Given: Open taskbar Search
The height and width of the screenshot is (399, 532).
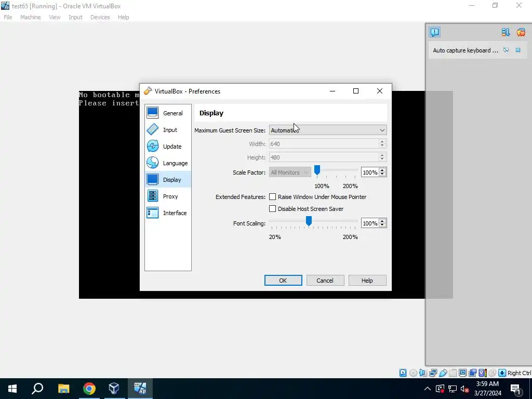Looking at the screenshot, I should click(37, 389).
